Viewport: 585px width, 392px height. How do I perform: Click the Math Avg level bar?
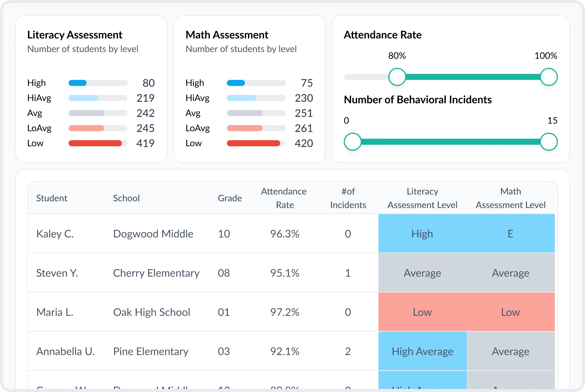pyautogui.click(x=256, y=113)
